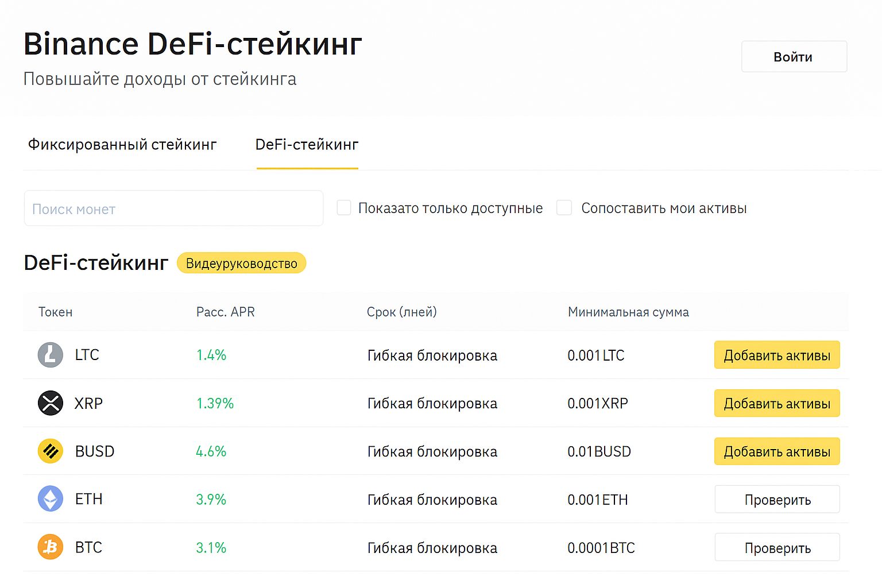The height and width of the screenshot is (588, 882).
Task: Check Сопоставить мои активы
Action: [x=564, y=208]
